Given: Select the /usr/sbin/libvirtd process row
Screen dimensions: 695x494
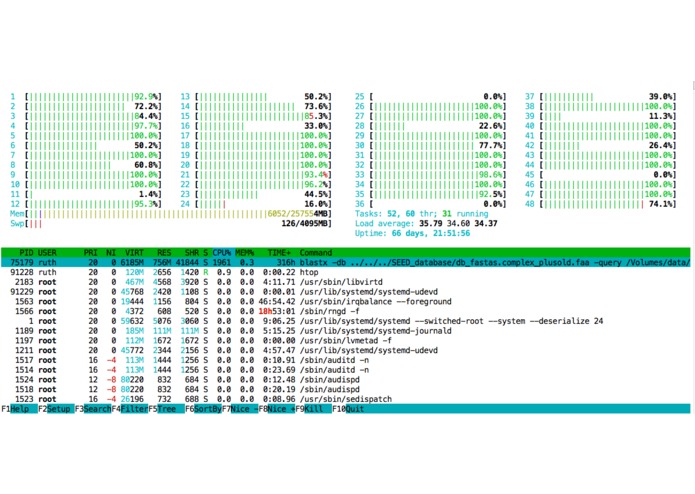Looking at the screenshot, I should tap(346, 282).
